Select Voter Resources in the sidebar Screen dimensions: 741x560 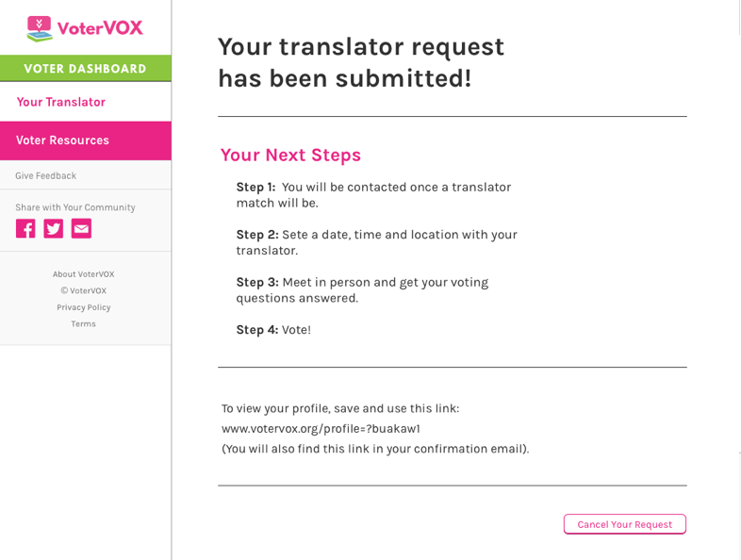[x=63, y=140]
